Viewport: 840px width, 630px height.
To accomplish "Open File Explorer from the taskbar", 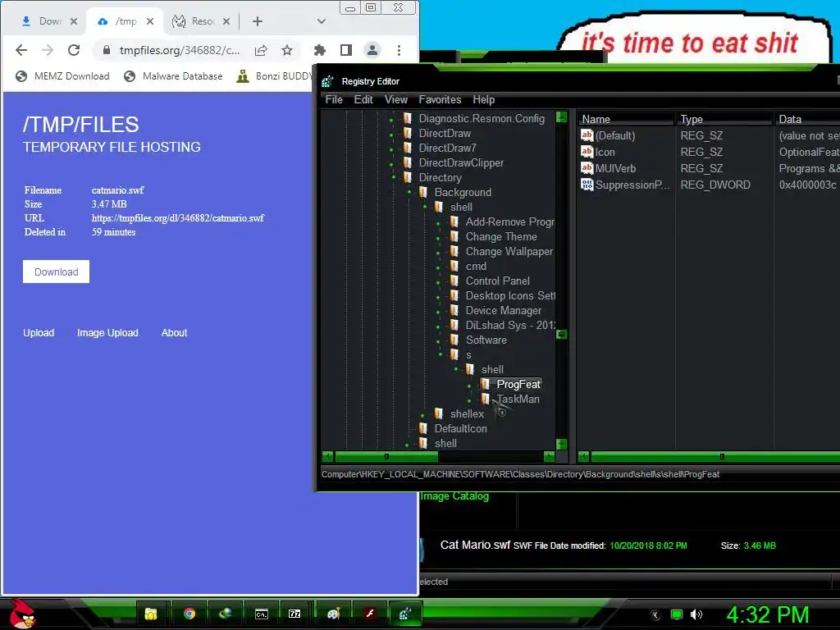I will pyautogui.click(x=151, y=614).
